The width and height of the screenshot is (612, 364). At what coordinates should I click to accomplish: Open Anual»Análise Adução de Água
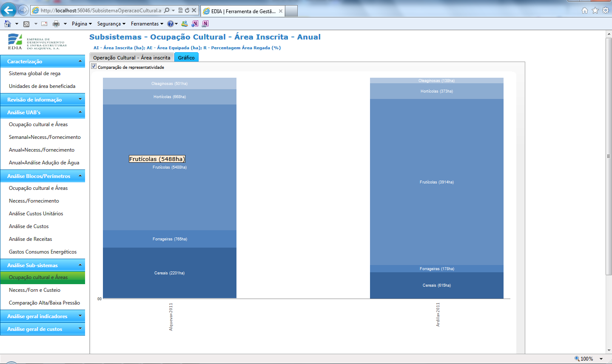coord(44,163)
